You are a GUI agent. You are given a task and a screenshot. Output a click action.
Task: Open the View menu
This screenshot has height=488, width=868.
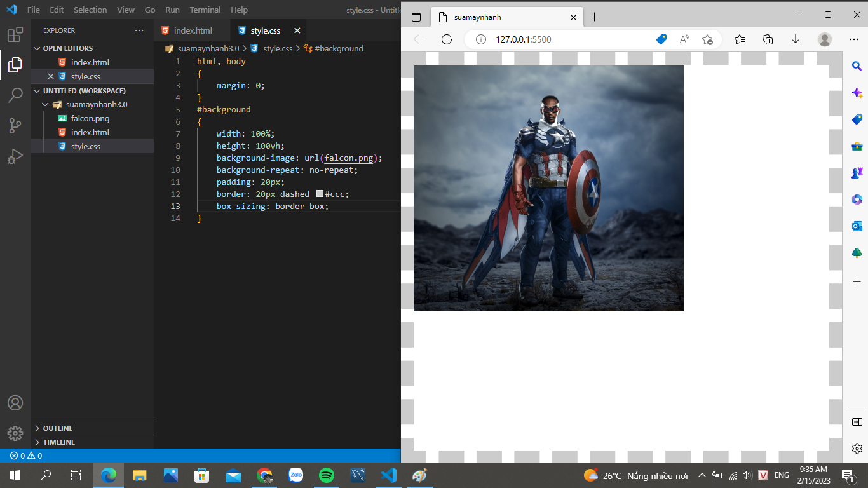tap(126, 10)
